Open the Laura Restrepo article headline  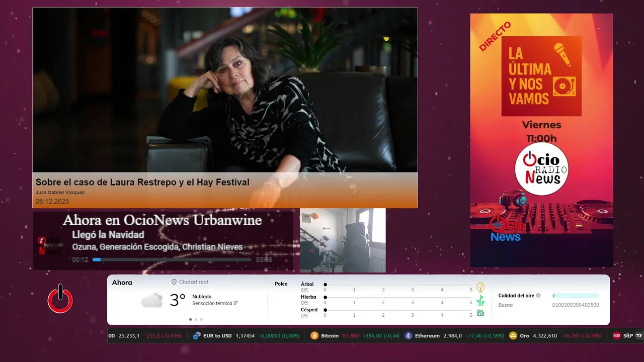142,183
